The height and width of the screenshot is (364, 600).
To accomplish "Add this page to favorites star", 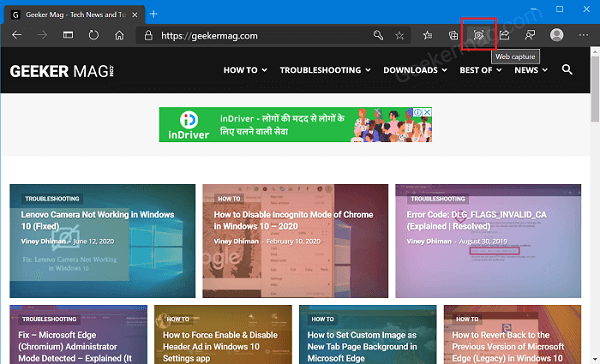I will tap(399, 36).
